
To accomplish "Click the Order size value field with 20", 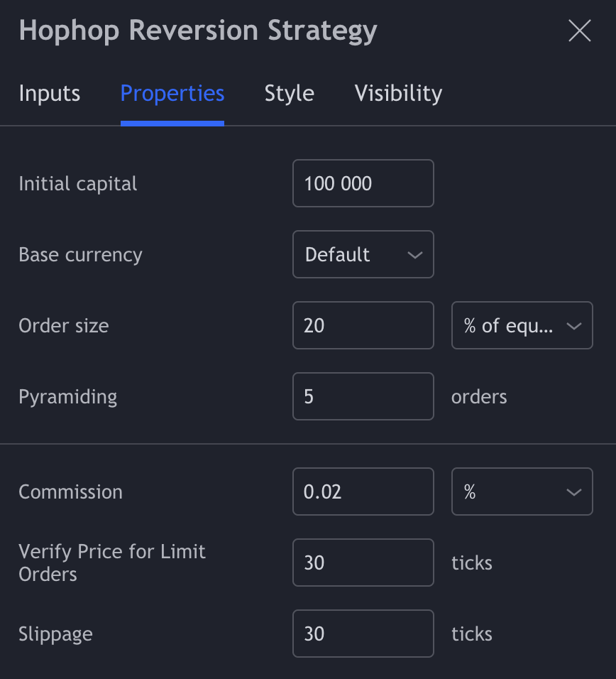I will click(x=363, y=325).
